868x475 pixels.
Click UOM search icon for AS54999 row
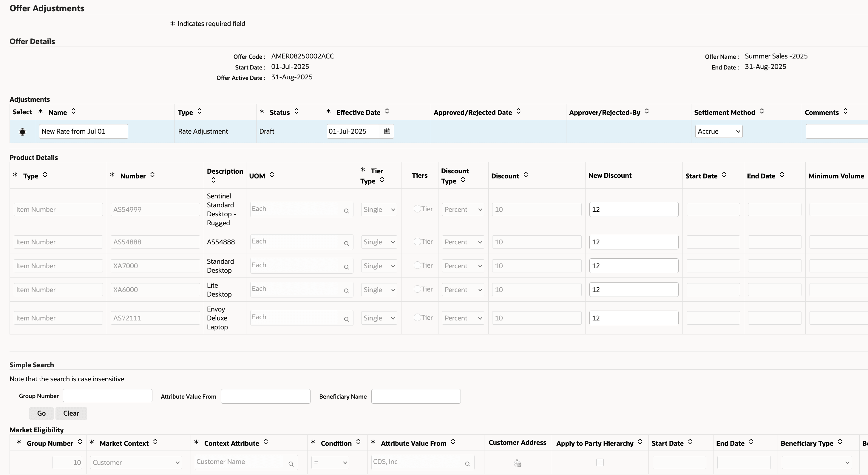(346, 211)
